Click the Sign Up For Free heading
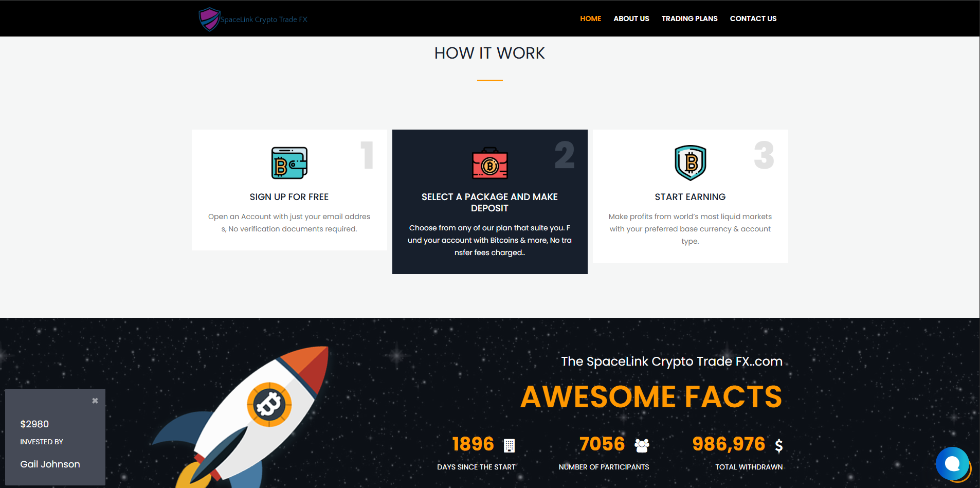 click(x=289, y=197)
